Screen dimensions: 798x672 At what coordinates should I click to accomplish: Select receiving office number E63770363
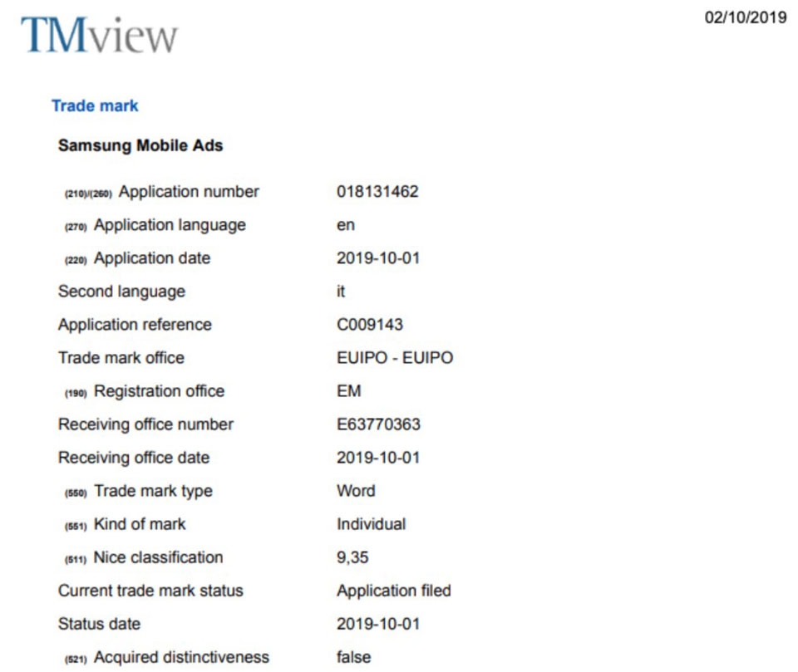(379, 424)
